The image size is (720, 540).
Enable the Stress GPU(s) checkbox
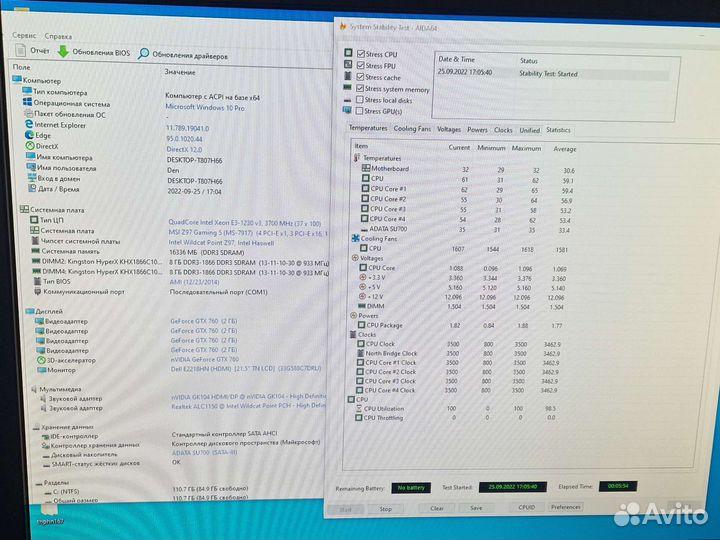click(x=359, y=111)
